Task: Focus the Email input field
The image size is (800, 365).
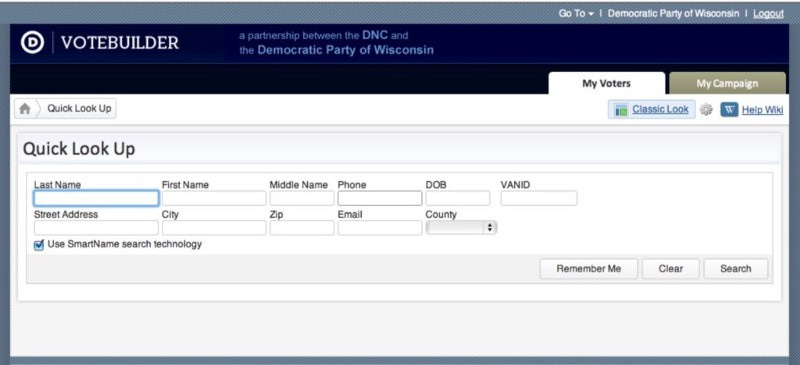Action: point(380,228)
